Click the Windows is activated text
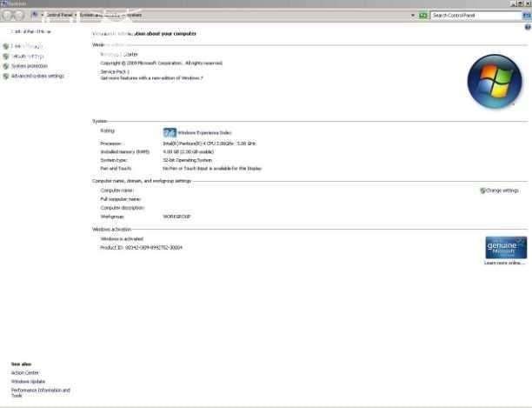Viewport: 532px width, 408px height. (122, 239)
